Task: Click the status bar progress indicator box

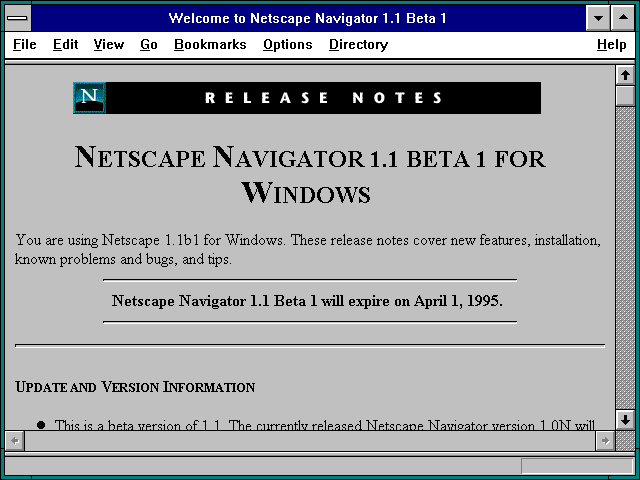Action: coord(577,466)
